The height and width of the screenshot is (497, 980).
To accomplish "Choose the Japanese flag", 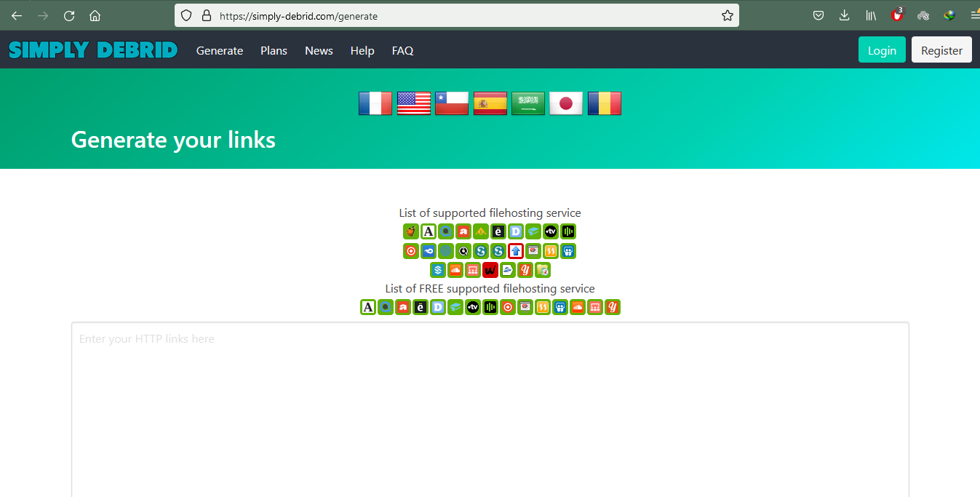I will click(566, 103).
